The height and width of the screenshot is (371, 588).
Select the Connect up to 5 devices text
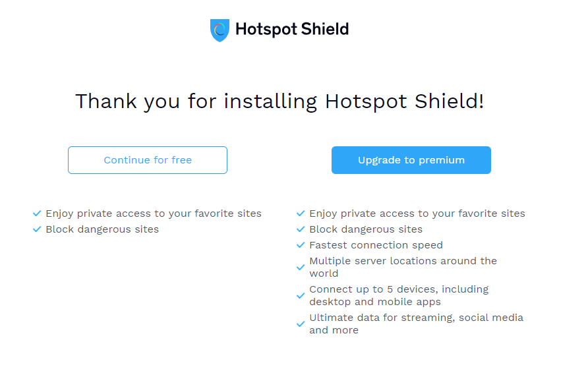click(399, 295)
